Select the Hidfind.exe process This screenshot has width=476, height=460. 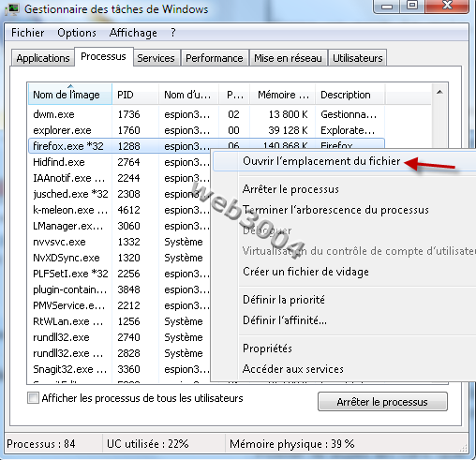coord(120,162)
